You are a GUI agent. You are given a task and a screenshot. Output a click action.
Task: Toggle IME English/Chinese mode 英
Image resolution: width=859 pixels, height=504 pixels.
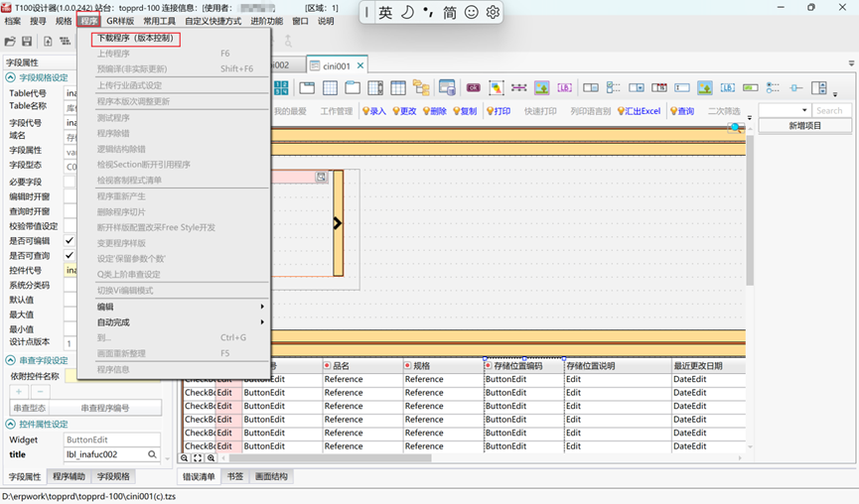[385, 12]
